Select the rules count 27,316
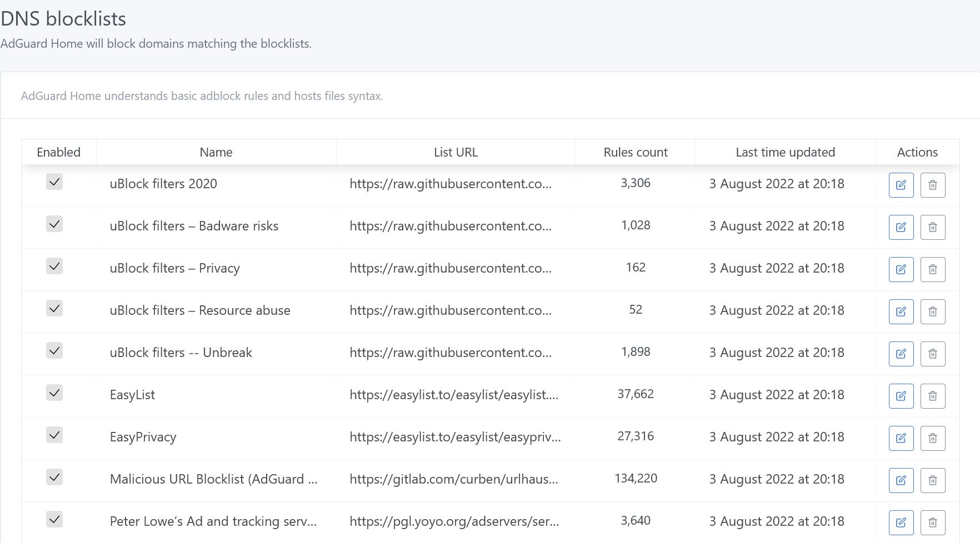 click(x=636, y=436)
